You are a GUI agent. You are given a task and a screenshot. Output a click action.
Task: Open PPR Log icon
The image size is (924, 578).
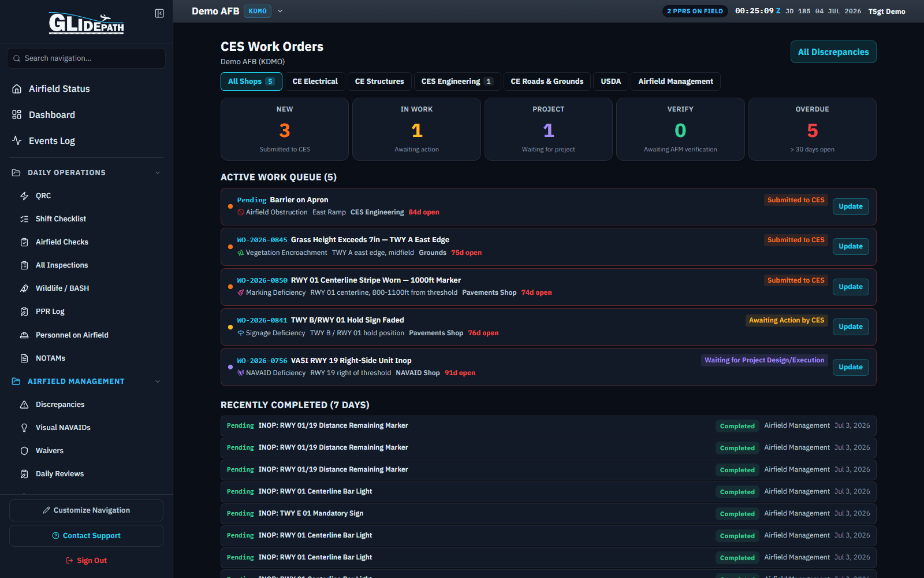[24, 312]
